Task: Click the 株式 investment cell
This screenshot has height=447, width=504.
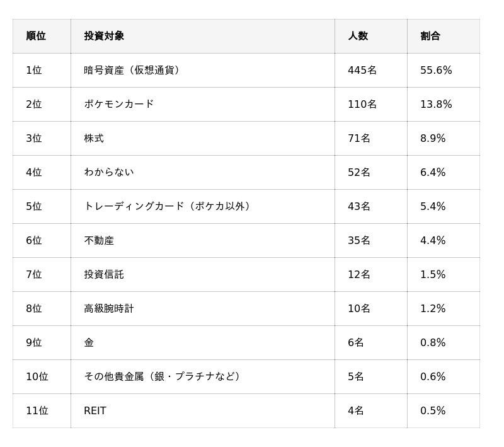Action: pyautogui.click(x=94, y=138)
